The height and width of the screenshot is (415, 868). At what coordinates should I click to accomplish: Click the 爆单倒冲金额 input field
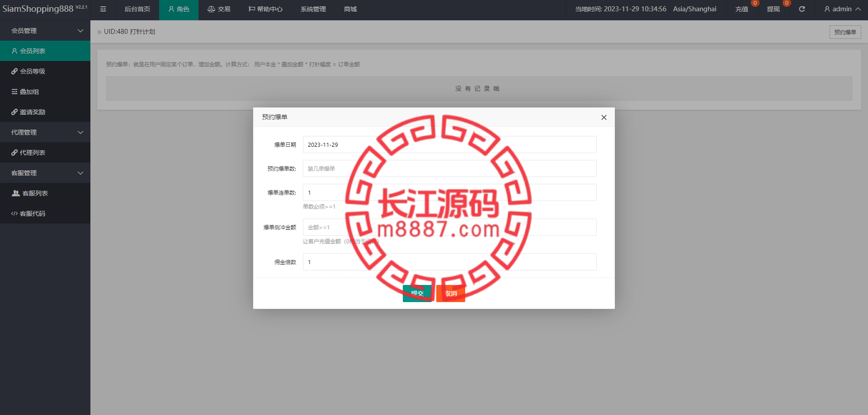449,227
